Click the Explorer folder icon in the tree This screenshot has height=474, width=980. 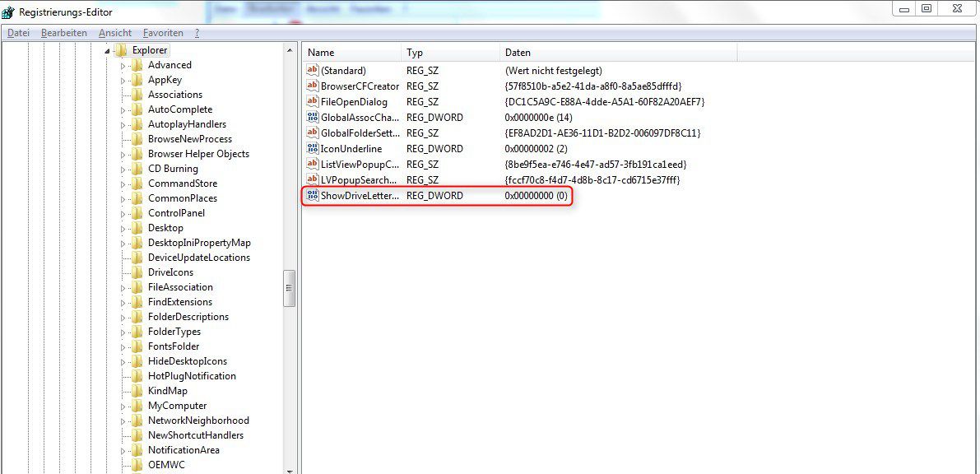click(122, 49)
